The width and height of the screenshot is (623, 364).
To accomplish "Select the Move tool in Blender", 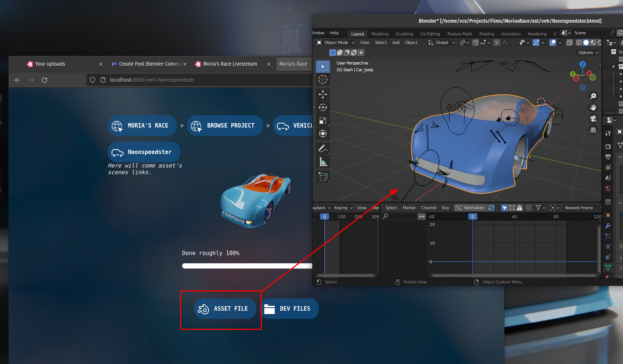I will (x=323, y=94).
